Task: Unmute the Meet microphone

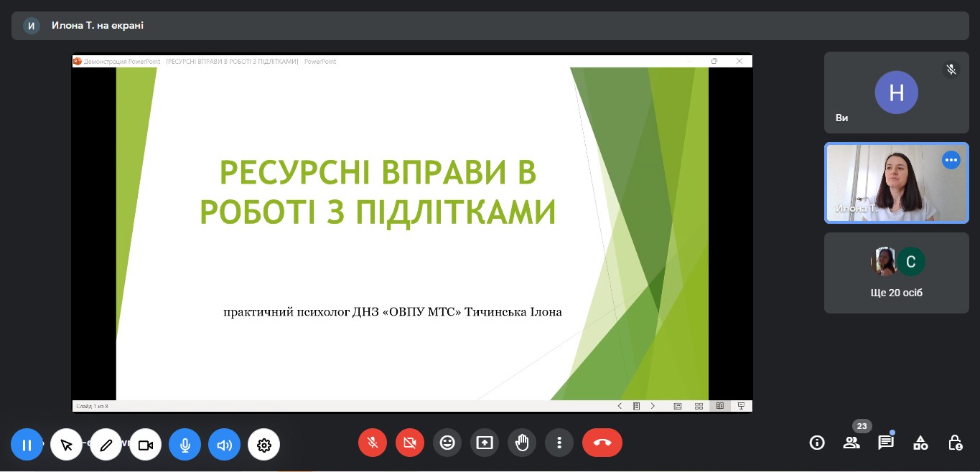Action: click(x=373, y=443)
